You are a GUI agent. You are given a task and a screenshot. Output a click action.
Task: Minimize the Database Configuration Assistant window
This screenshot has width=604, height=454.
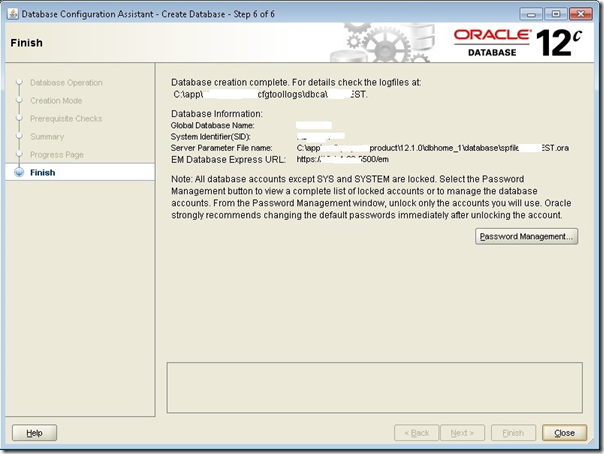531,14
